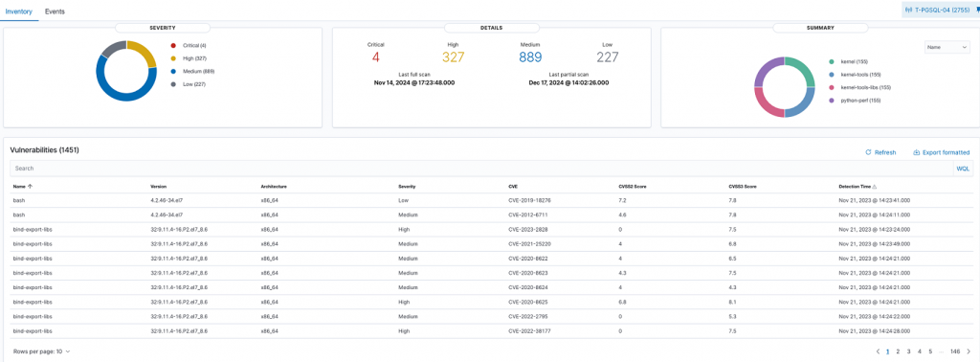
Task: Click the High (327) legend color dot
Action: tap(172, 58)
